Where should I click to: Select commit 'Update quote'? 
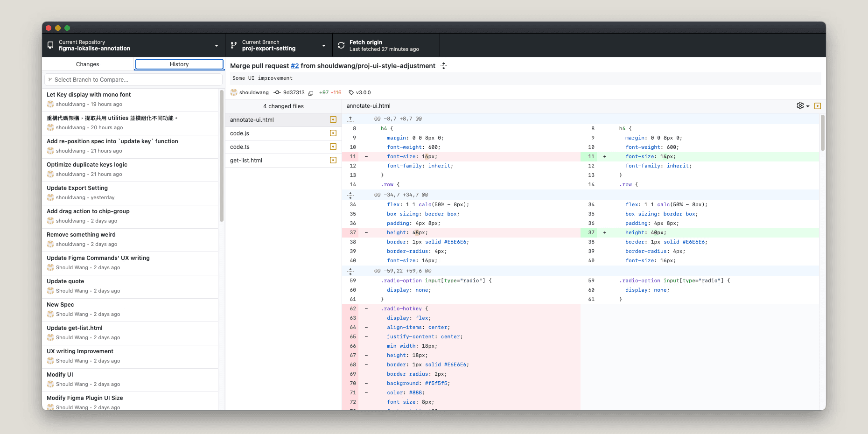[x=130, y=287]
